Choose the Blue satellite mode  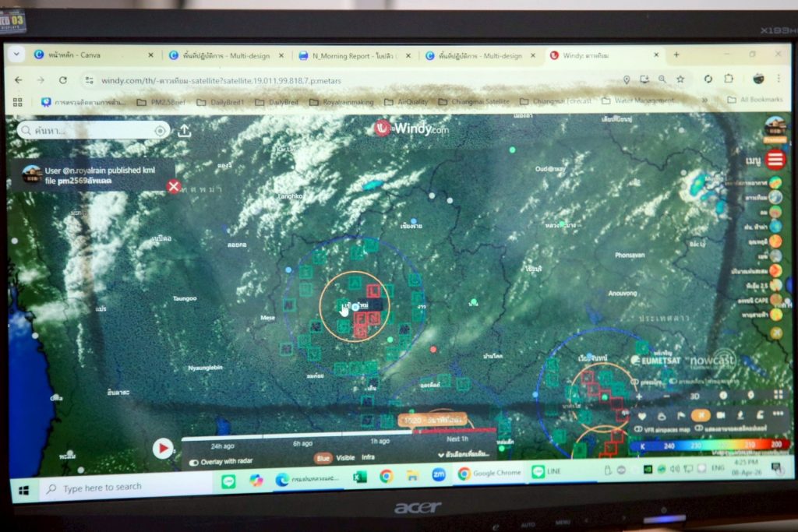tap(323, 459)
